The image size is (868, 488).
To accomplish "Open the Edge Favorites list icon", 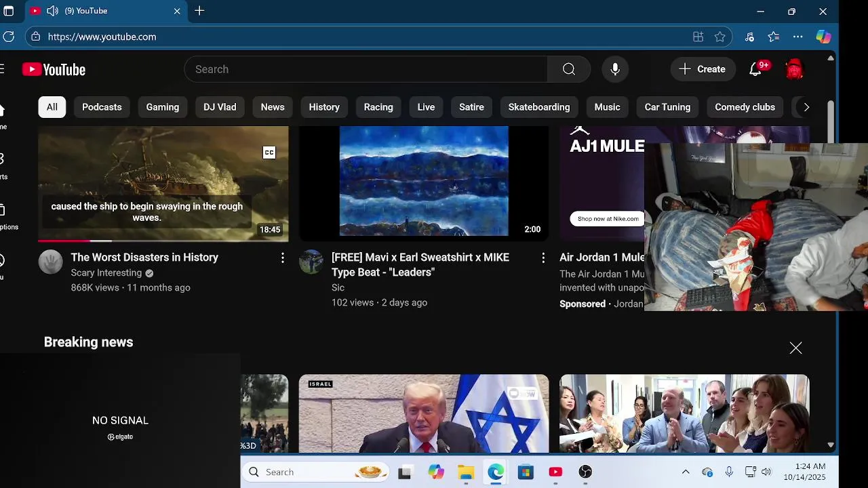I will coord(774,37).
